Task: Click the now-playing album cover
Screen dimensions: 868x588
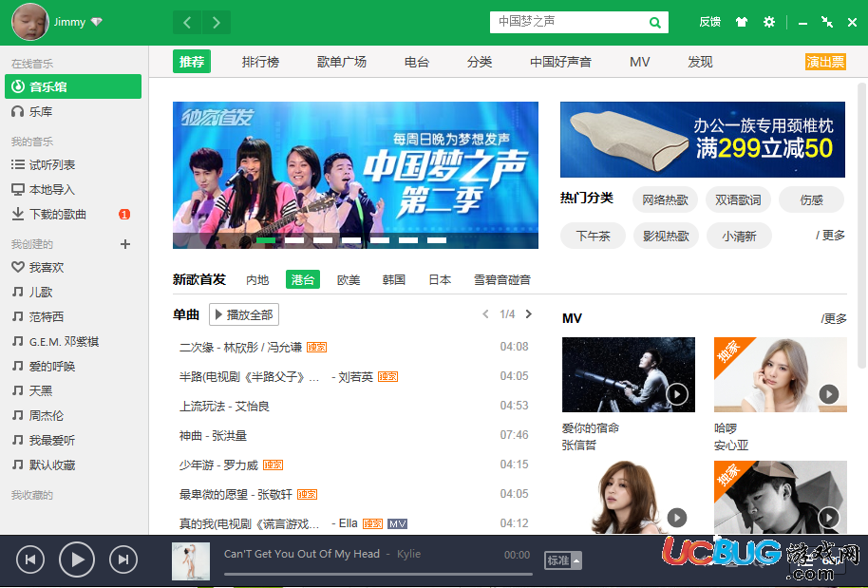Action: pyautogui.click(x=191, y=560)
